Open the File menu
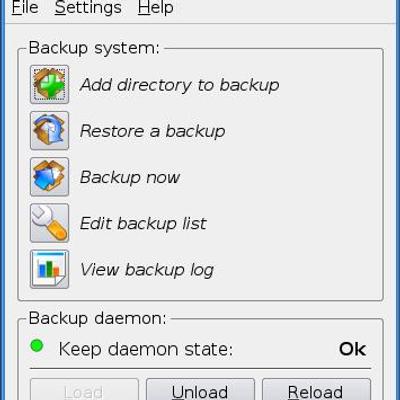This screenshot has height=400, width=400. coord(25,7)
